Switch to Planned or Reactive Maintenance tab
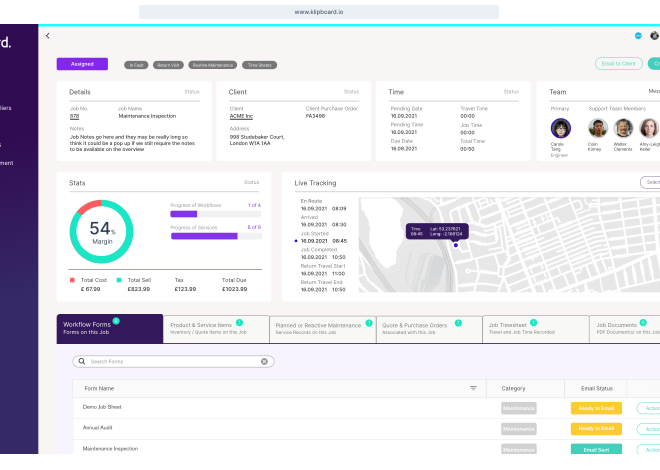This screenshot has width=660, height=470. coord(323,329)
